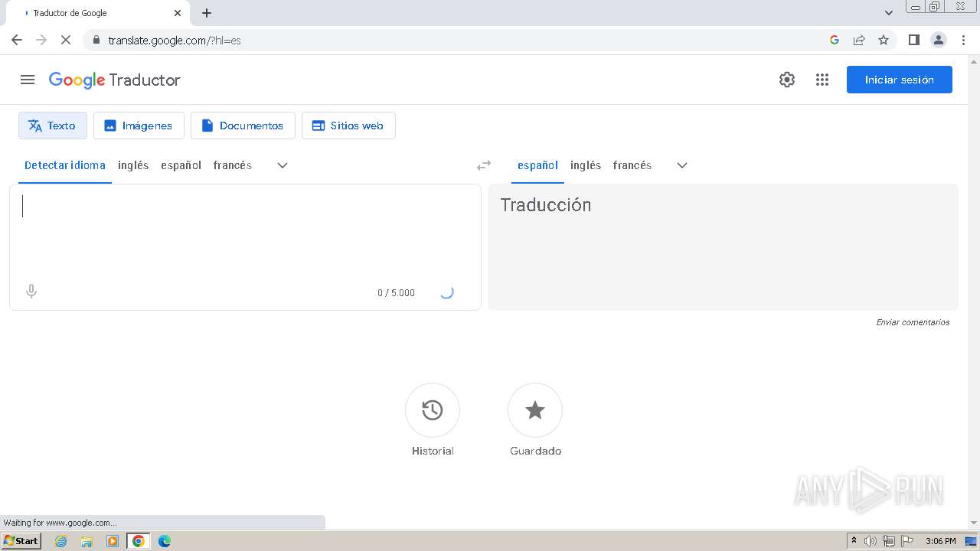Open Chrome three-dot menu
This screenshot has width=980, height=551.
click(x=964, y=40)
